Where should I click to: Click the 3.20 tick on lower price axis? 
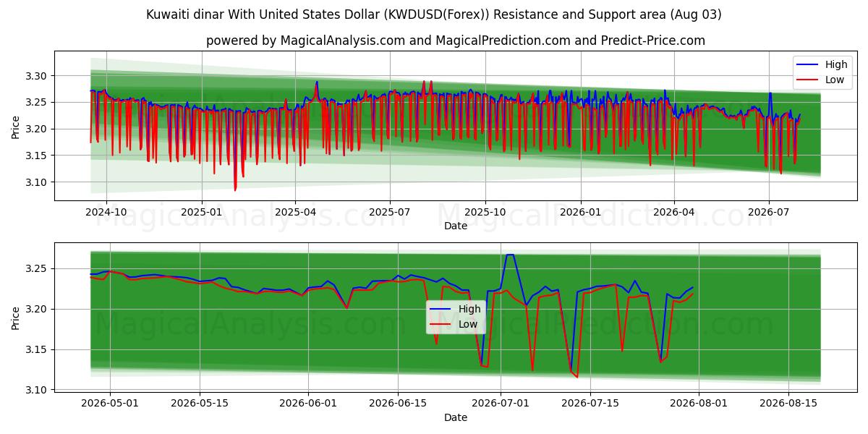[38, 309]
